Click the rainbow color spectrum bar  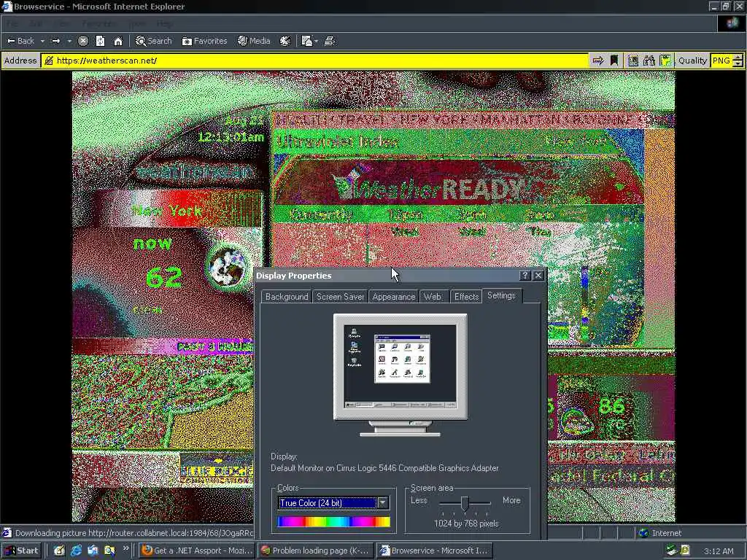(x=333, y=522)
